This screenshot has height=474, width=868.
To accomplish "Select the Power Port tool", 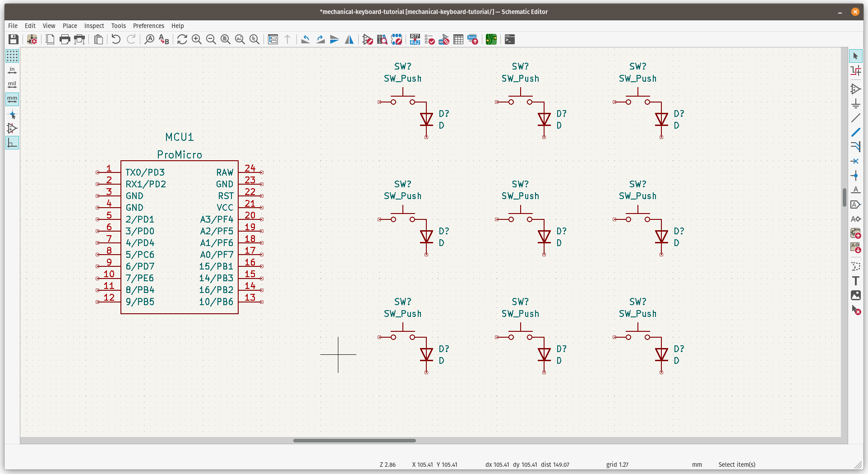I will click(x=855, y=104).
